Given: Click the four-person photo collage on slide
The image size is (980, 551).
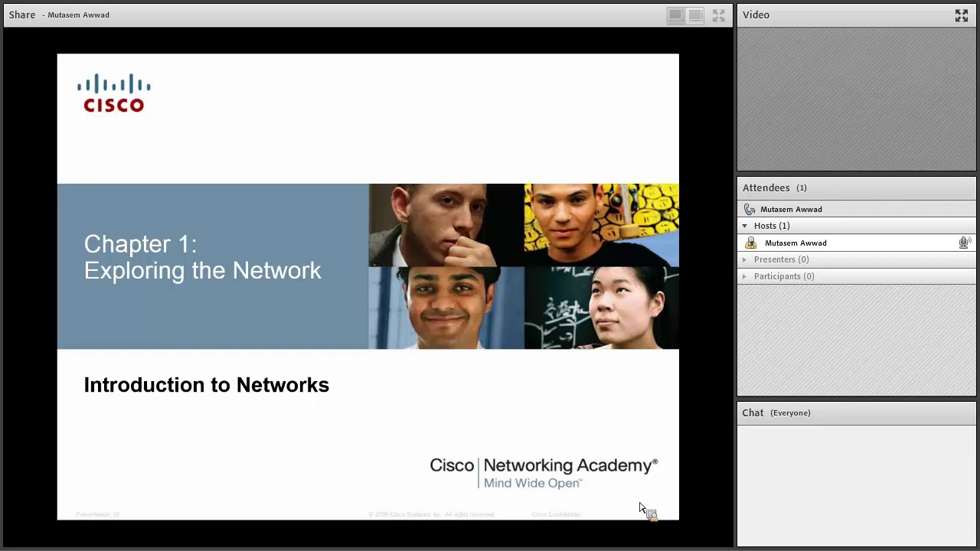Looking at the screenshot, I should coord(524,266).
